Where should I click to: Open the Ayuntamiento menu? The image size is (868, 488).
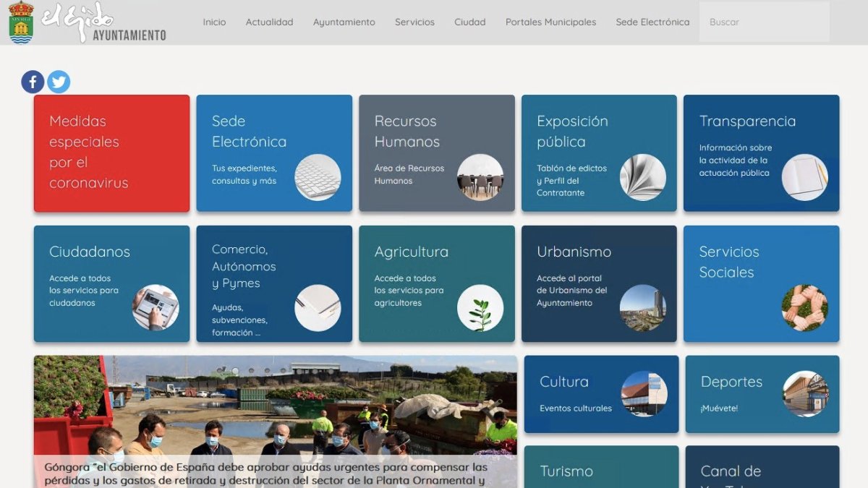tap(344, 22)
